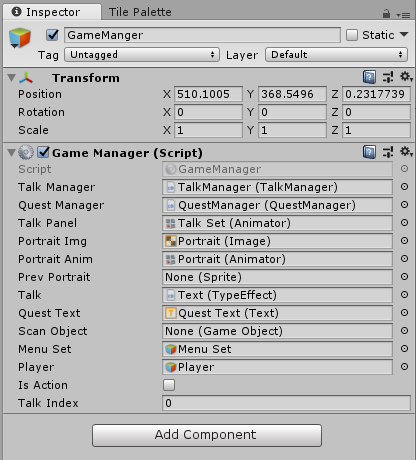Image resolution: width=416 pixels, height=460 pixels.
Task: Click the Talk Index value field
Action: click(x=286, y=403)
